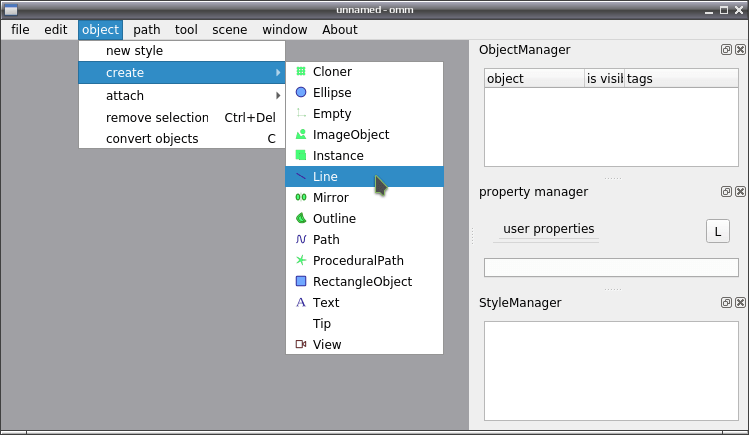Open the path menu
The image size is (749, 435).
[x=147, y=30]
